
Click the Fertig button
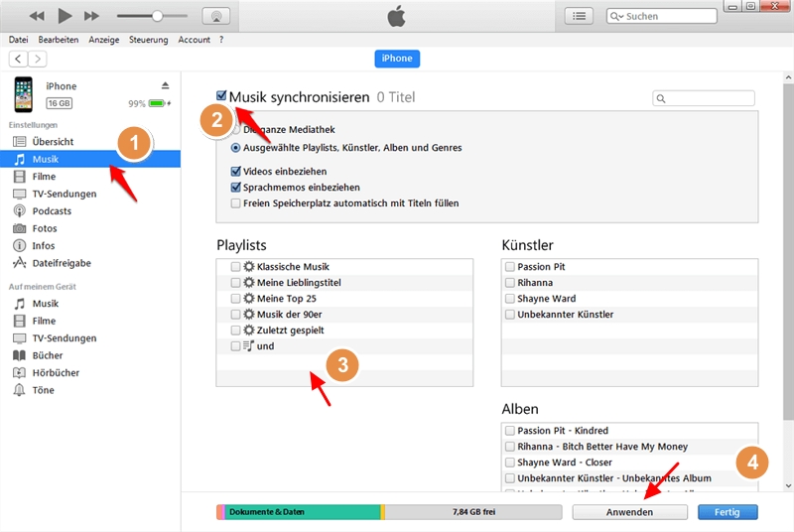pos(728,512)
